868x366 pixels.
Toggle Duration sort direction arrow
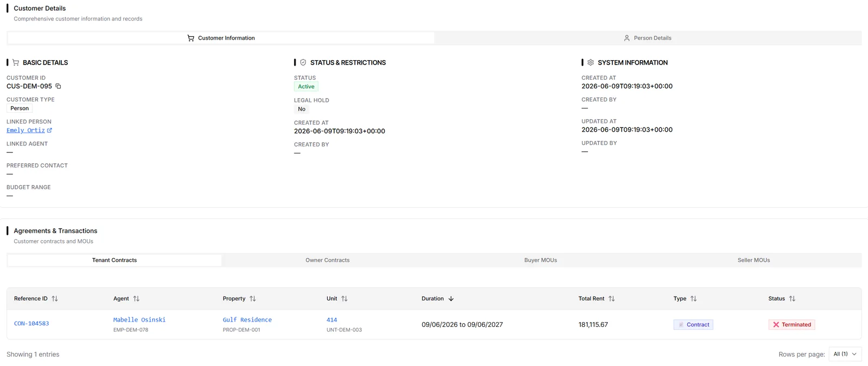[x=451, y=299]
